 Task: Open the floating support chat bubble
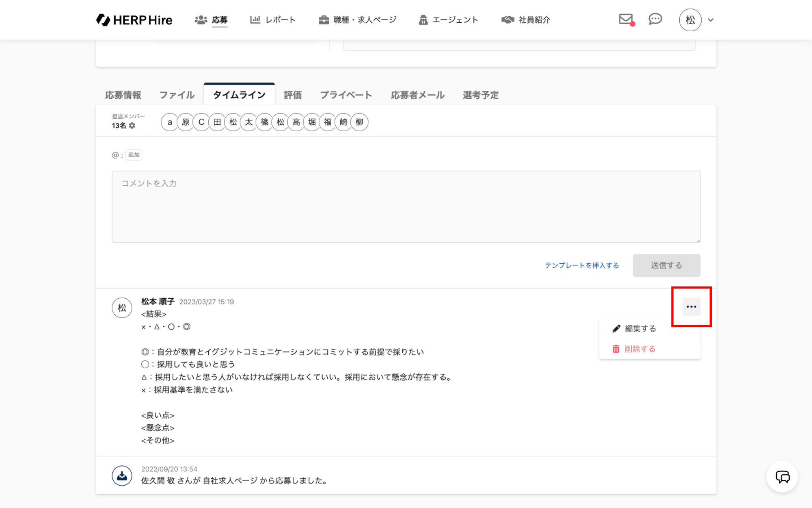(782, 477)
